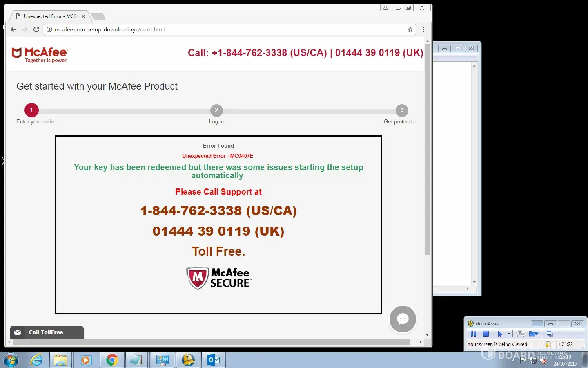
Task: Click the Action Center flag tray icon
Action: (x=523, y=360)
